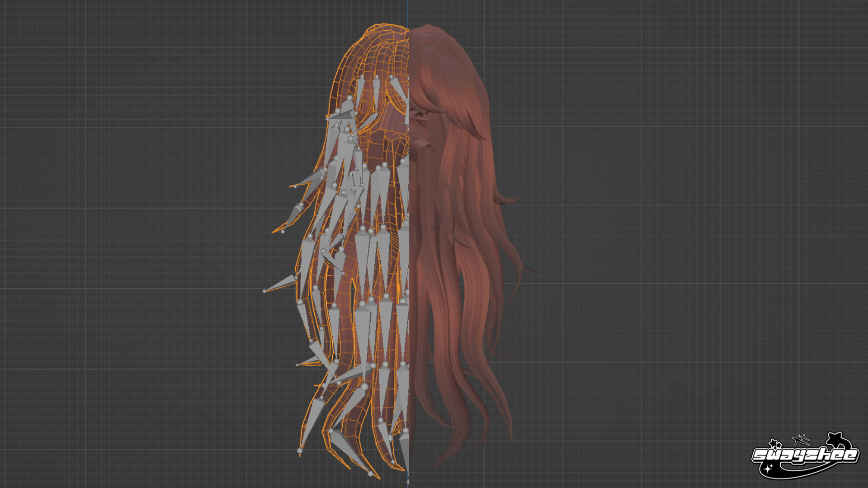Click the thin wispy strand on shaded side
868x488 pixels.
click(x=527, y=268)
